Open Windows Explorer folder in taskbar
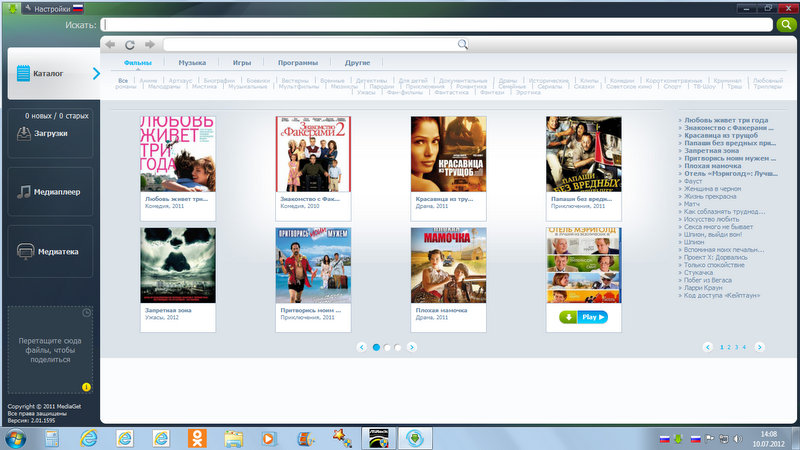 click(x=233, y=438)
